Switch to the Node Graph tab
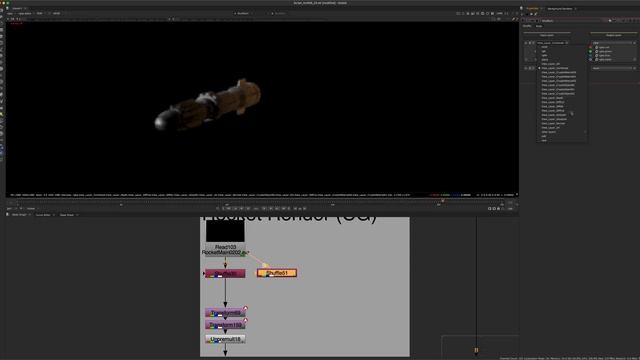The image size is (640, 360). click(19, 215)
